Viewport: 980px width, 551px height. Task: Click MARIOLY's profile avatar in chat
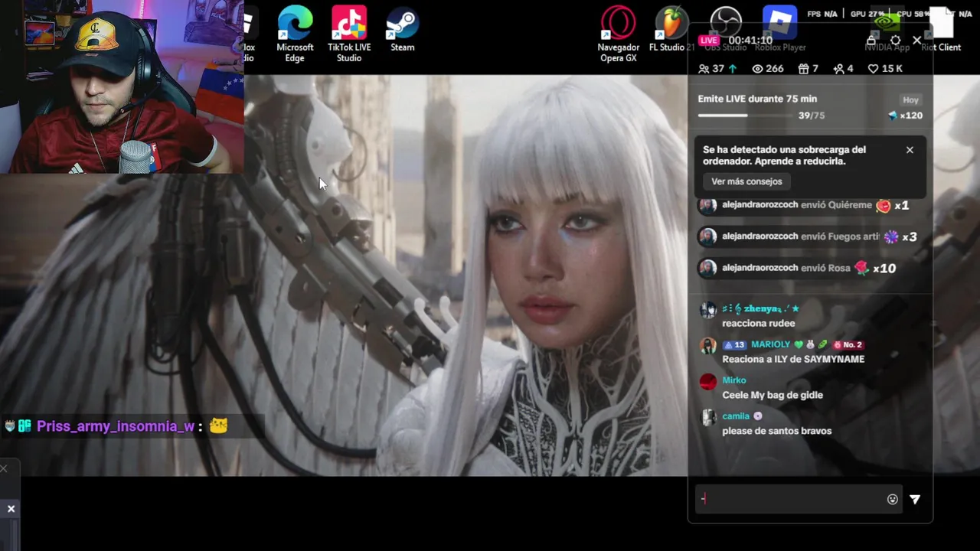pyautogui.click(x=708, y=345)
